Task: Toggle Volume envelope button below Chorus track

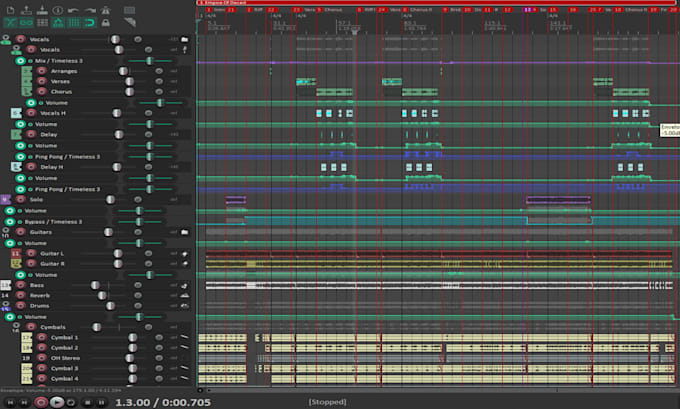Action: (31, 103)
